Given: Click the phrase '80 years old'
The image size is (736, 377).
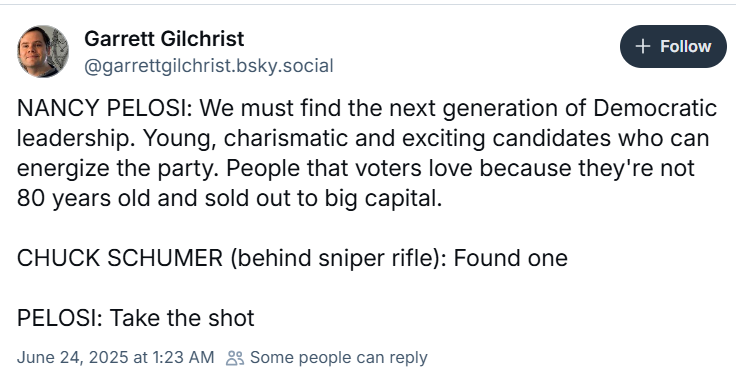Looking at the screenshot, I should (x=83, y=199).
